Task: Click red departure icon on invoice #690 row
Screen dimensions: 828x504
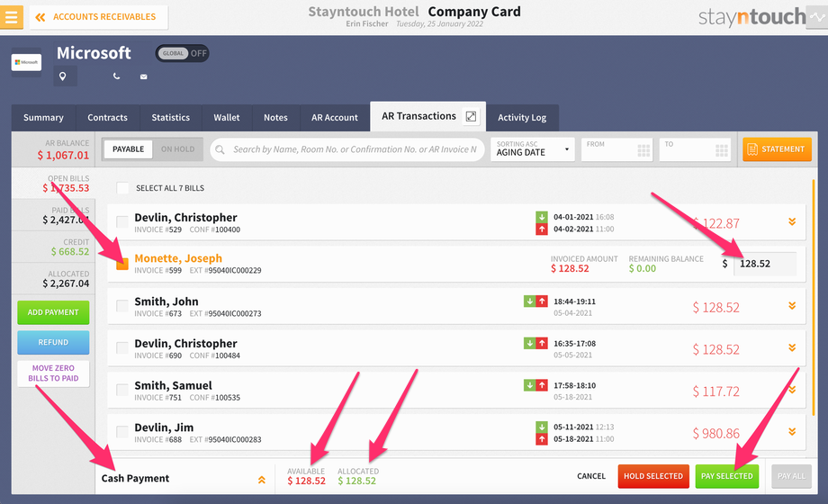Action: click(542, 344)
